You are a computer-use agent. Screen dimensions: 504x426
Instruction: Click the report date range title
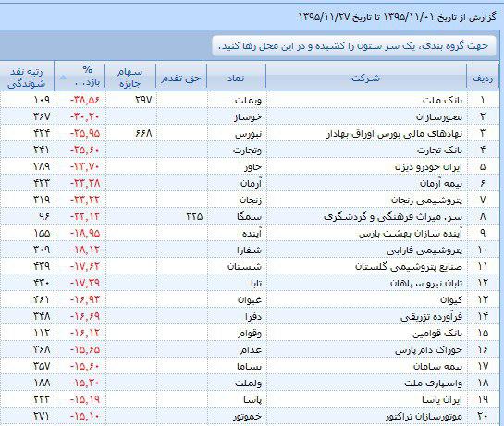[x=398, y=17]
